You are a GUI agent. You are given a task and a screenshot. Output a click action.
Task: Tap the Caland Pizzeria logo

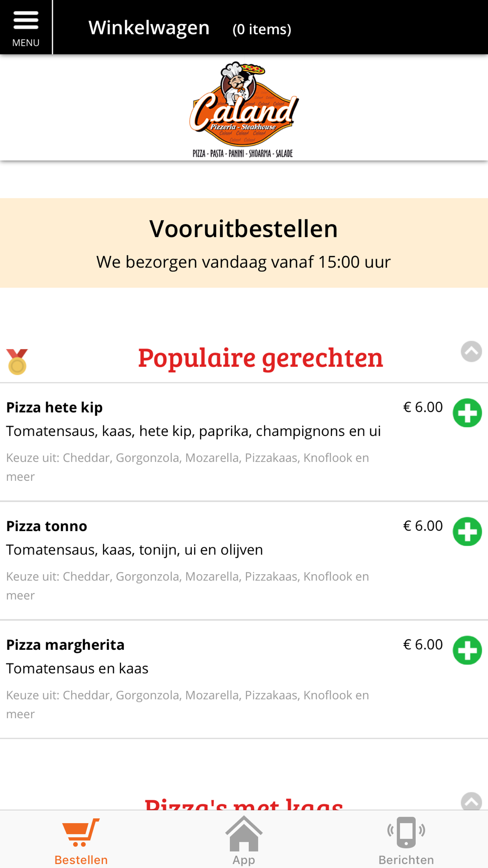pyautogui.click(x=244, y=109)
